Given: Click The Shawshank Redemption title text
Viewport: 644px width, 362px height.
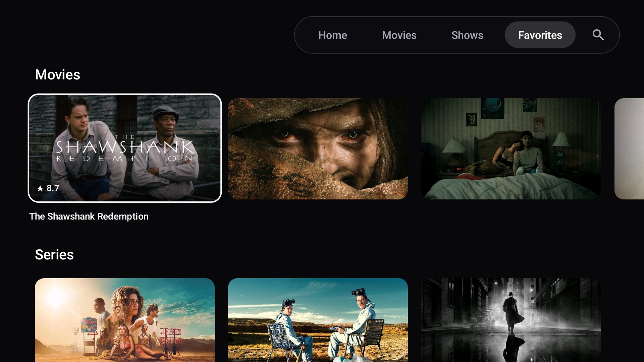Looking at the screenshot, I should pos(89,217).
